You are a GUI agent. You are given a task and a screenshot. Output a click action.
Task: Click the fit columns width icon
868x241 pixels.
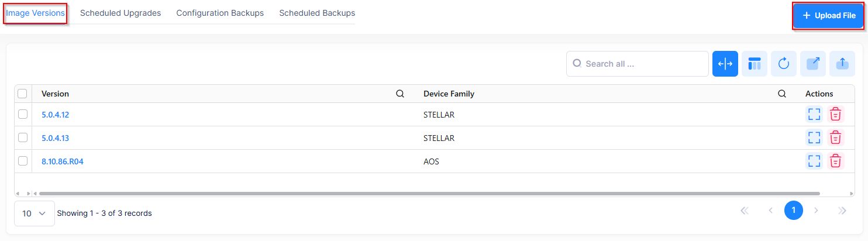tap(725, 64)
